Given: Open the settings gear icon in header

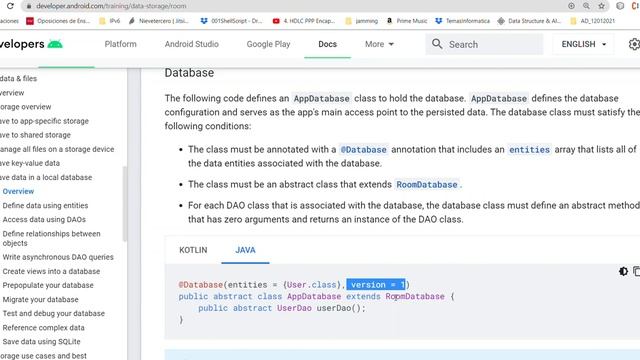Looking at the screenshot, I should (634, 44).
